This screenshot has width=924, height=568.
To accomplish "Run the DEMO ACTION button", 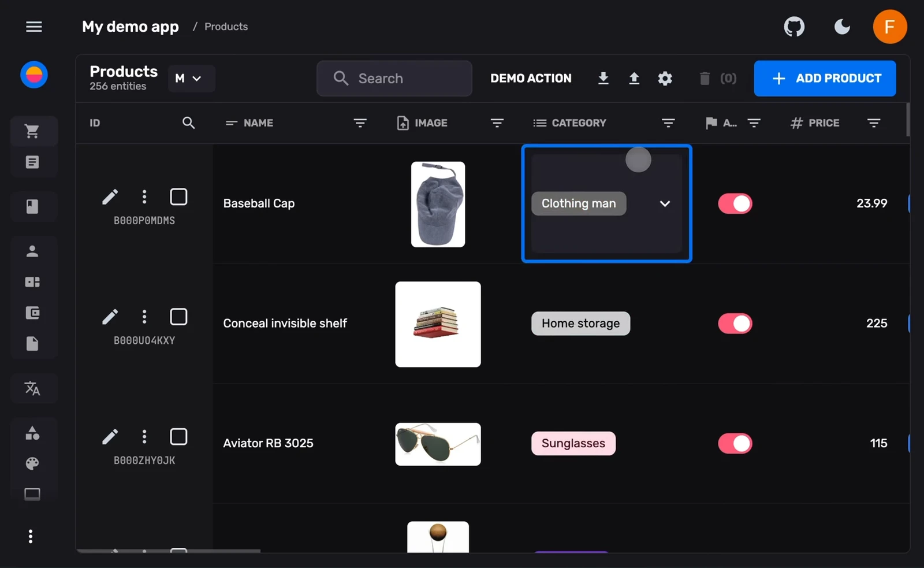I will click(x=531, y=78).
